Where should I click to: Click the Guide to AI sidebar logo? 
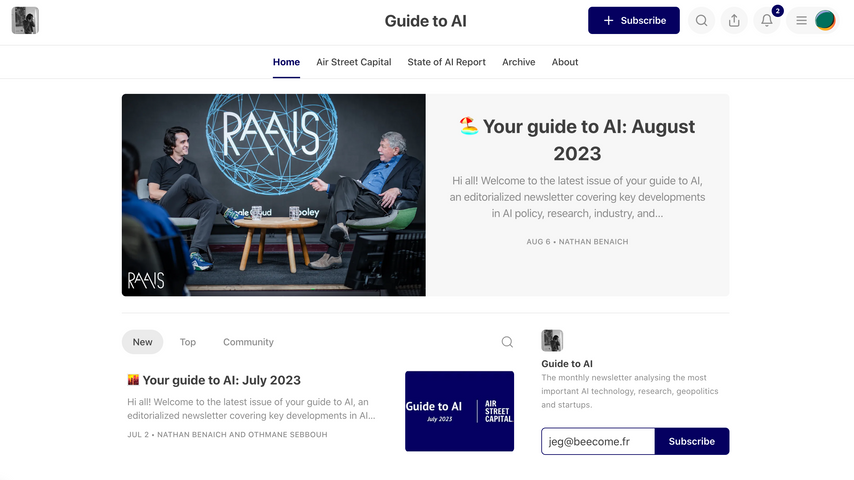tap(552, 341)
